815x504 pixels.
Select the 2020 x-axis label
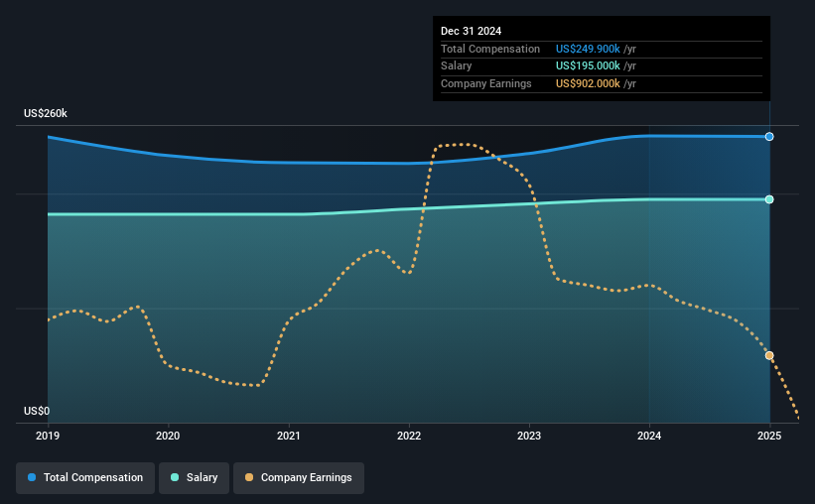coord(168,436)
